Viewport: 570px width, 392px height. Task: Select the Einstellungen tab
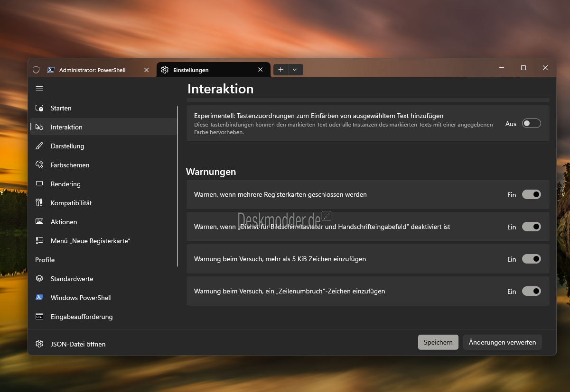click(x=214, y=70)
